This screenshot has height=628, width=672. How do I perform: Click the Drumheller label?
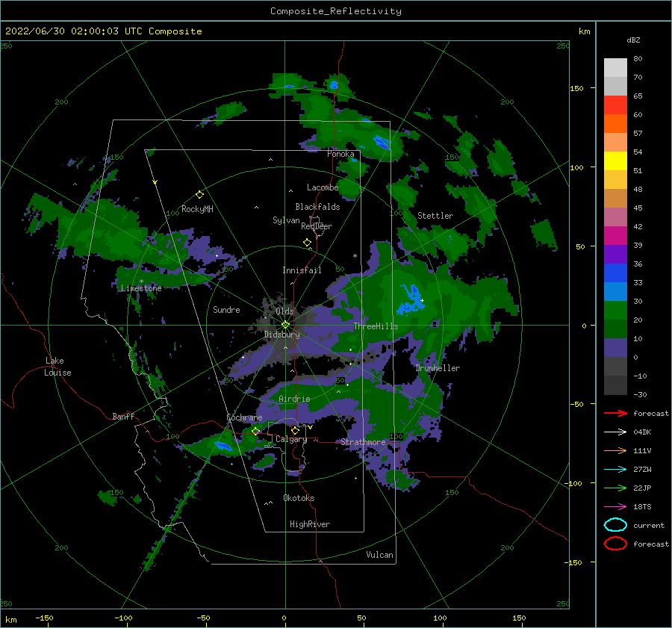[438, 368]
